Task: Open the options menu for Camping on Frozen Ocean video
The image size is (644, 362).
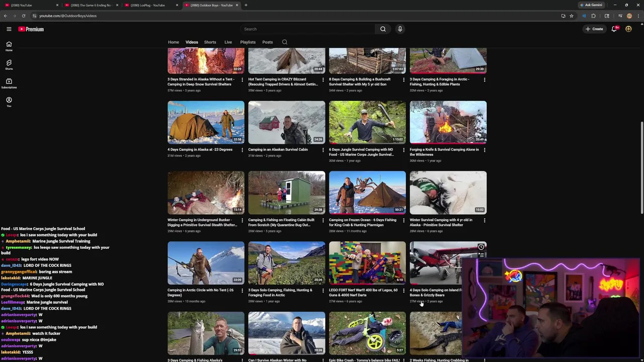Action: (404, 220)
